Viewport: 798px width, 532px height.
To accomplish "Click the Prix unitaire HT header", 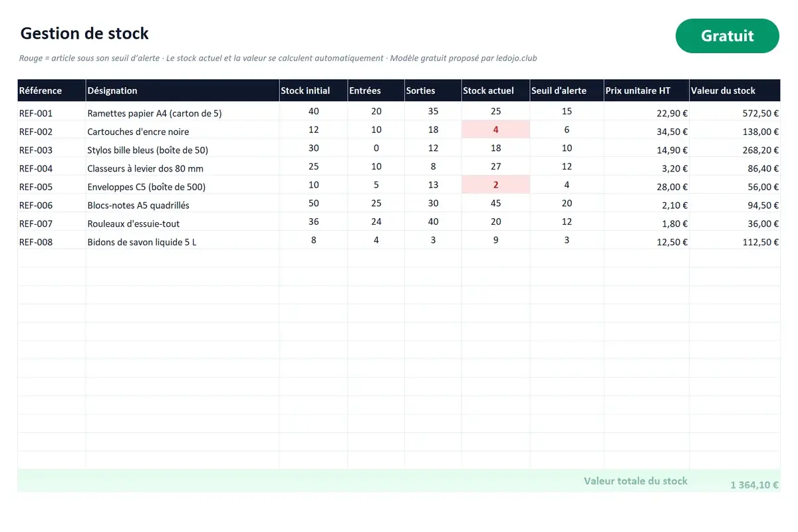I will tap(646, 90).
